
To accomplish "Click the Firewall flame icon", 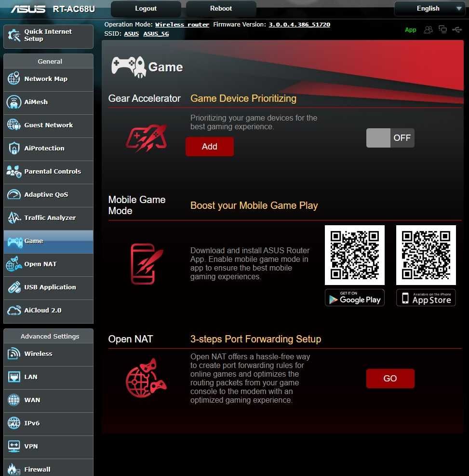I will click(13, 469).
